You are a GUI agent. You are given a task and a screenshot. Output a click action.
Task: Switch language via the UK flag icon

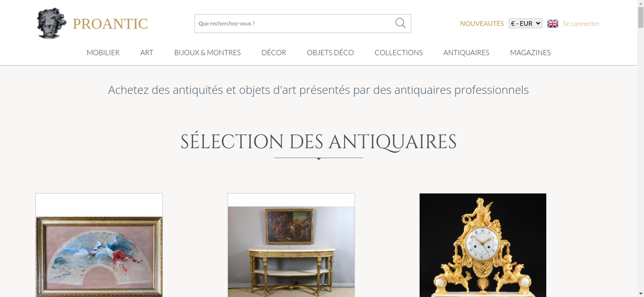pos(553,23)
